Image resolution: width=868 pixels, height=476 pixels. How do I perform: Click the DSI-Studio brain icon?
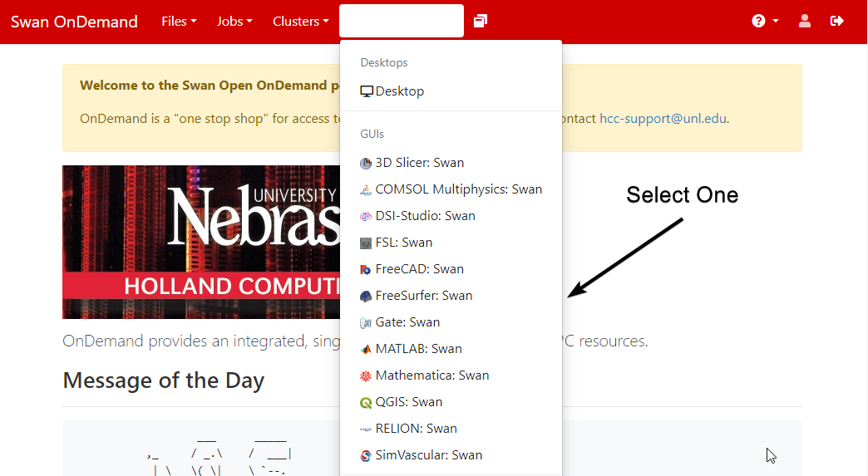366,216
